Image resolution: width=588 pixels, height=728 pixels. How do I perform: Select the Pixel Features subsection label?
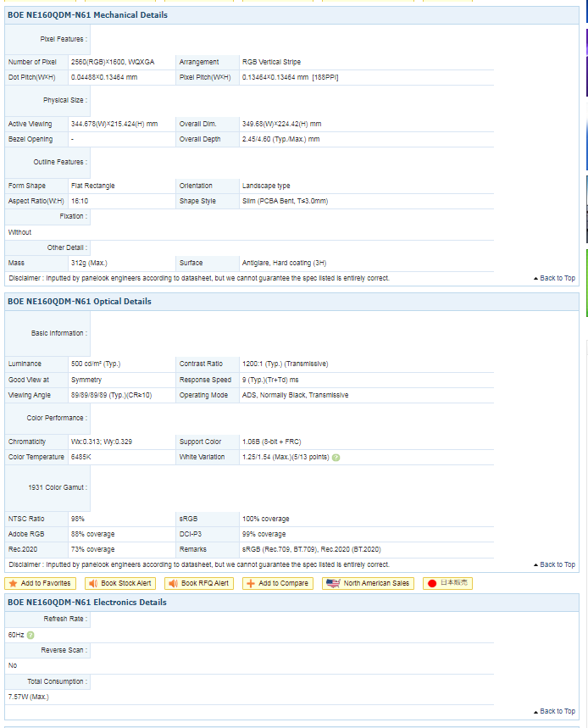[x=64, y=40]
